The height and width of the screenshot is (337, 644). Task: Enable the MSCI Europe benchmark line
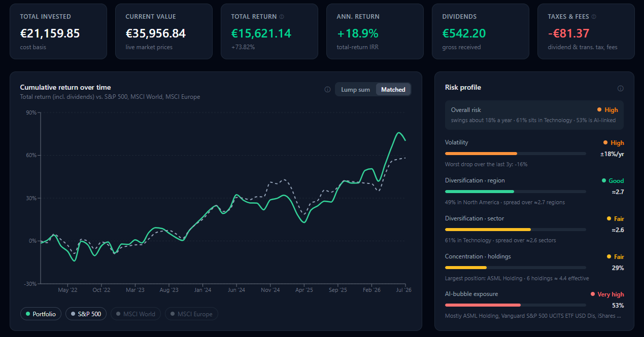coord(191,314)
